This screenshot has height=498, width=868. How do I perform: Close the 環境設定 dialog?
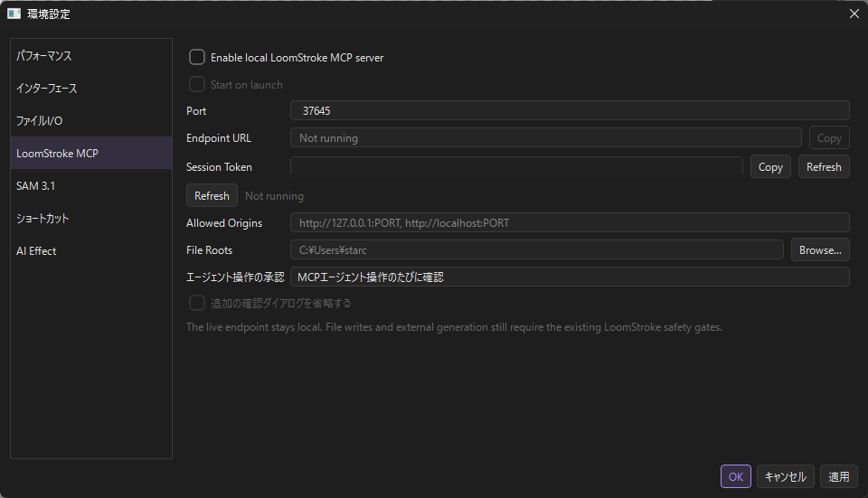click(x=854, y=14)
